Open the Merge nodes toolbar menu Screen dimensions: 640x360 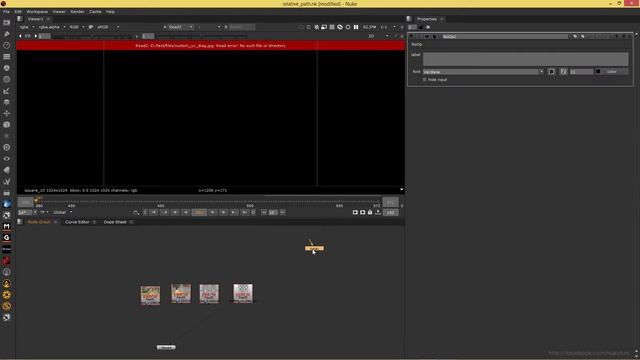click(x=7, y=102)
